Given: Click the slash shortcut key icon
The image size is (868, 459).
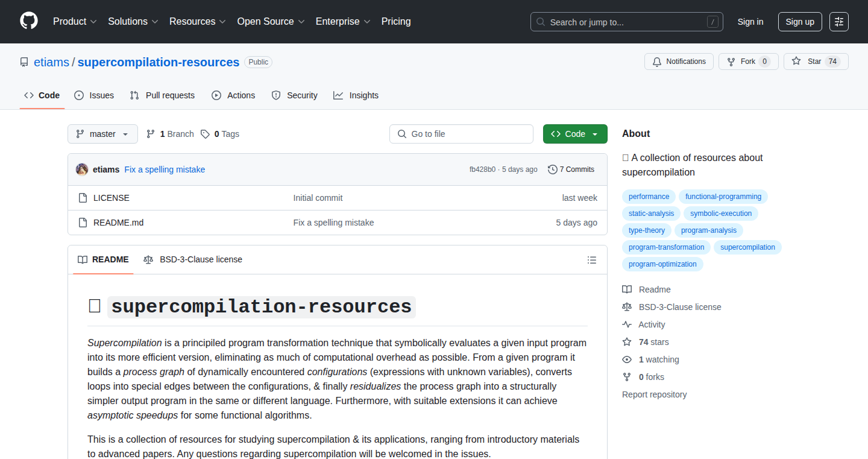Looking at the screenshot, I should point(712,22).
